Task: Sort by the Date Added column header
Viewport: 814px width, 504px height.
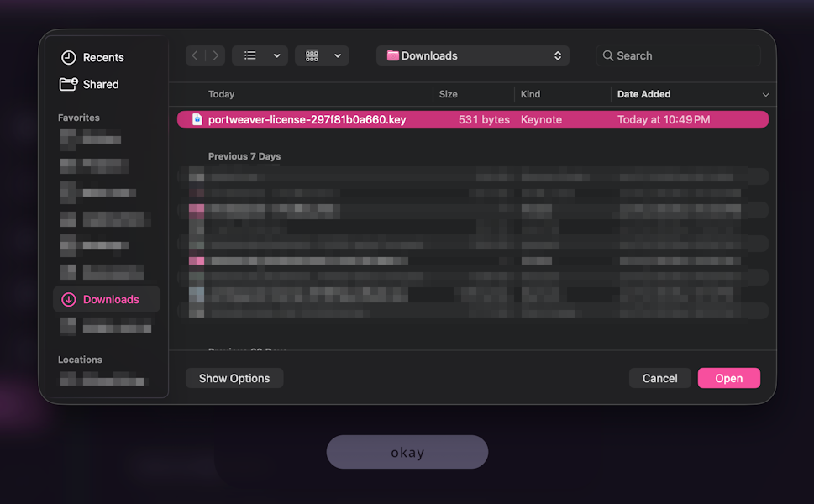Action: tap(643, 94)
